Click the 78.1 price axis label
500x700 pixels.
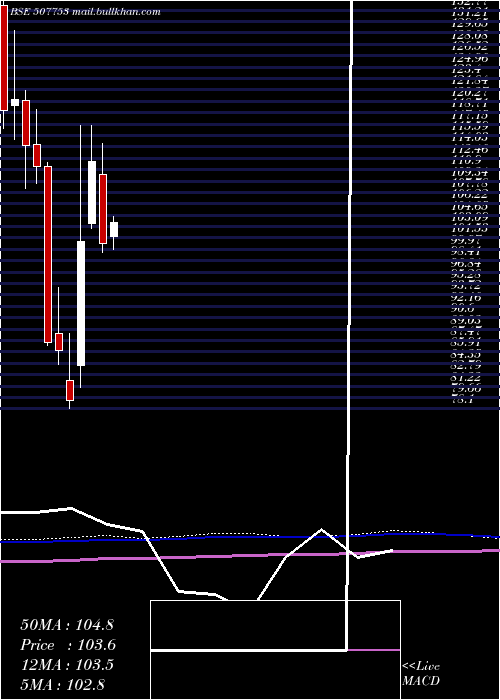[x=462, y=401]
